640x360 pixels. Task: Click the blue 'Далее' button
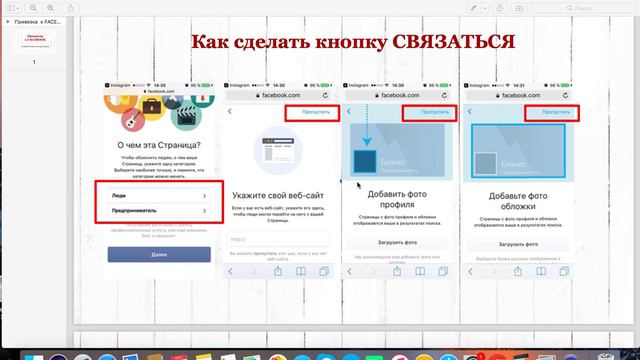tap(159, 254)
